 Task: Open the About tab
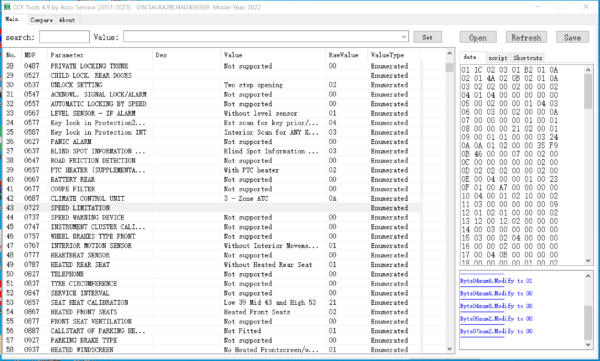click(67, 20)
